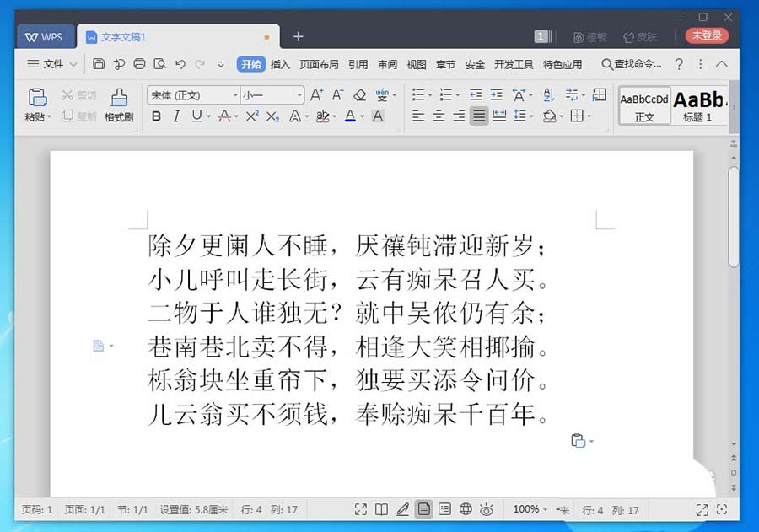Toggle italic formatting

tap(176, 116)
